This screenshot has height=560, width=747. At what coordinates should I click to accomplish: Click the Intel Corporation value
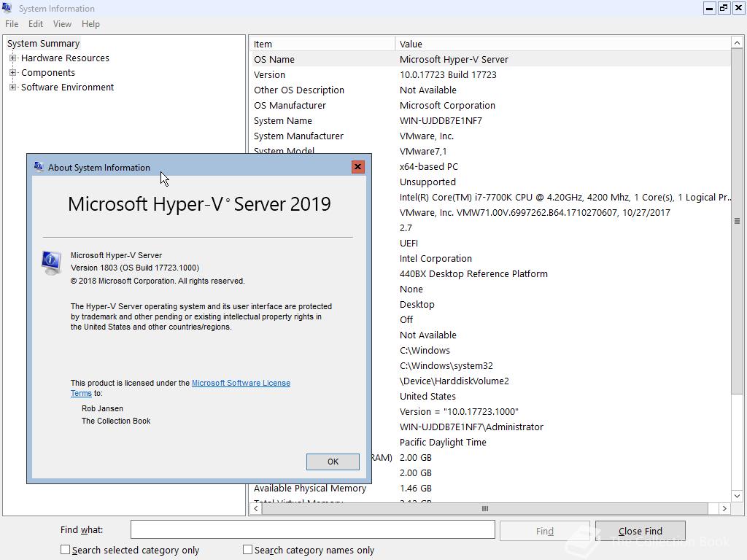[436, 259]
